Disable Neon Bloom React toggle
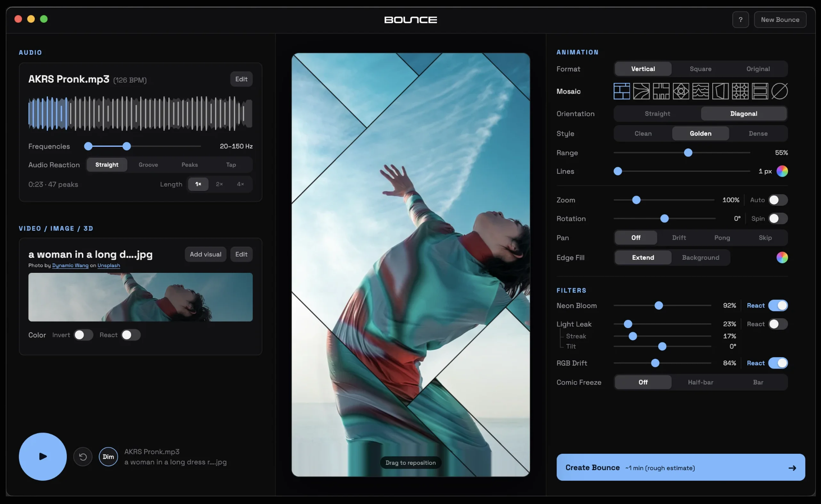This screenshot has height=504, width=821. pyautogui.click(x=778, y=306)
